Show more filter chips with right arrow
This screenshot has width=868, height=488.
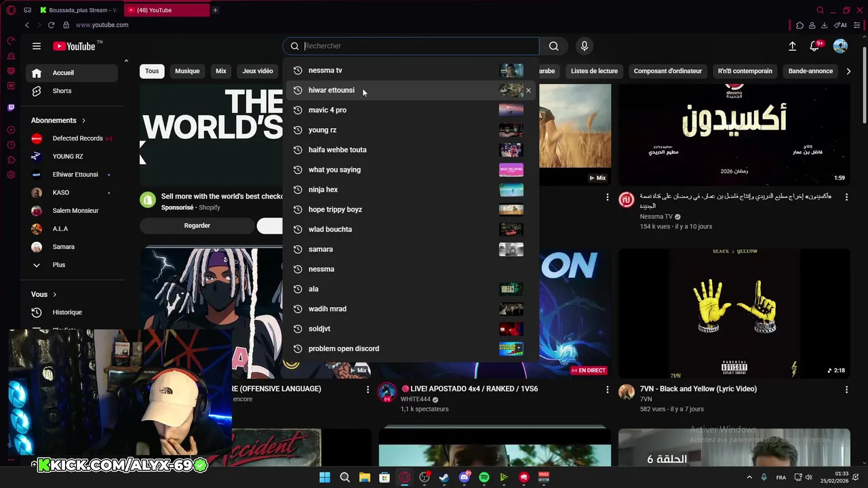click(x=848, y=71)
